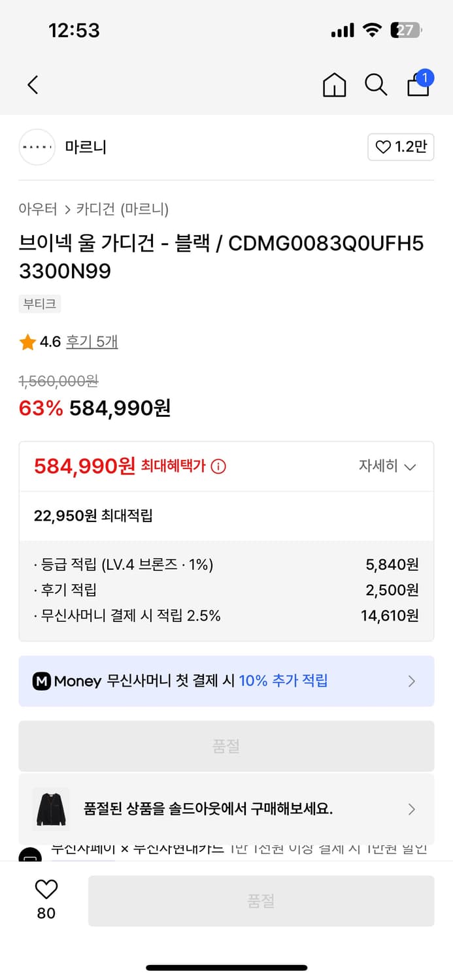Tap the star icon next to the 4.6 rating

[27, 341]
